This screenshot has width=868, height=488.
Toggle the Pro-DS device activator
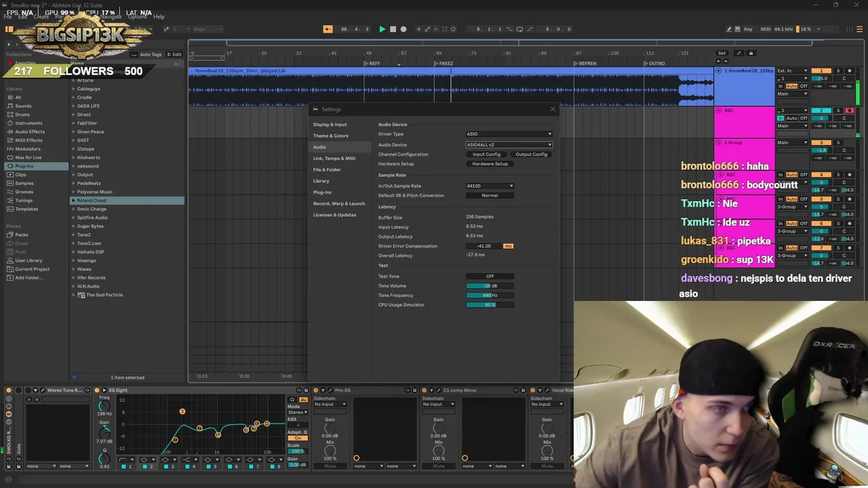coord(316,390)
